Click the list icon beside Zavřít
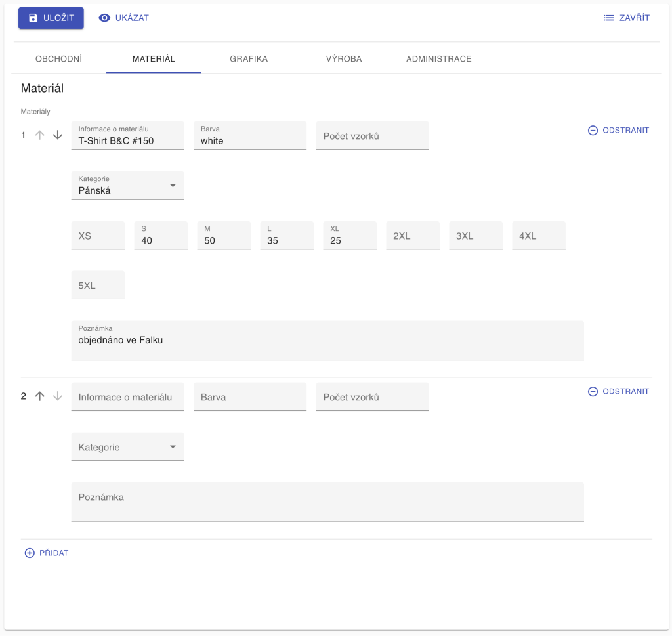 (x=609, y=18)
